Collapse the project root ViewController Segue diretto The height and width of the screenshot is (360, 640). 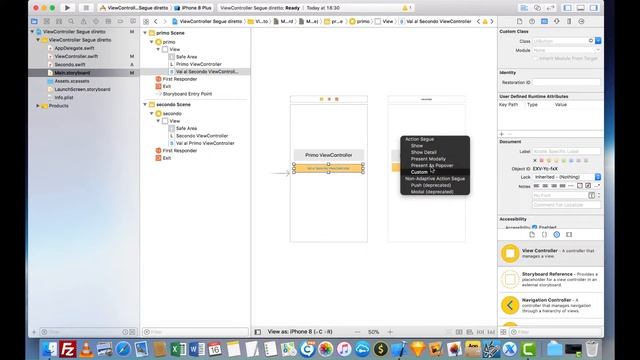(x=32, y=31)
